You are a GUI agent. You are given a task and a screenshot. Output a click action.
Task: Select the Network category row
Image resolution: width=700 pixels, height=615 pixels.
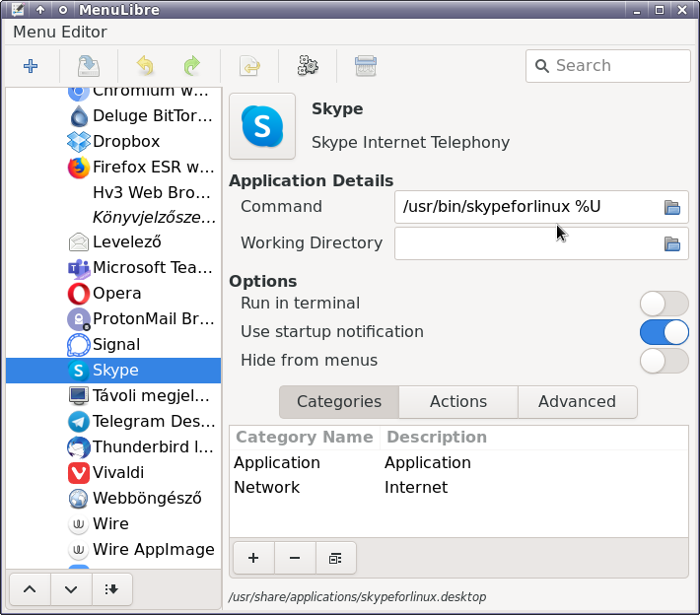458,487
